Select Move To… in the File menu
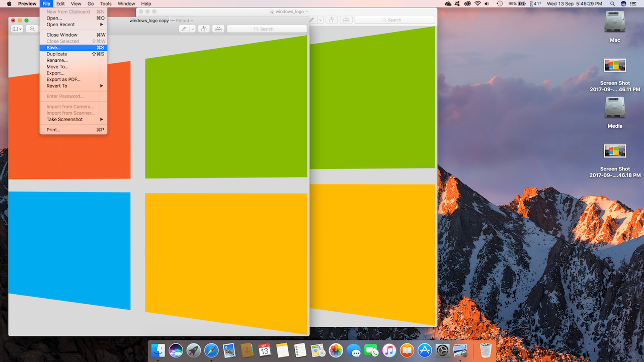The width and height of the screenshot is (644, 362). coord(73,67)
